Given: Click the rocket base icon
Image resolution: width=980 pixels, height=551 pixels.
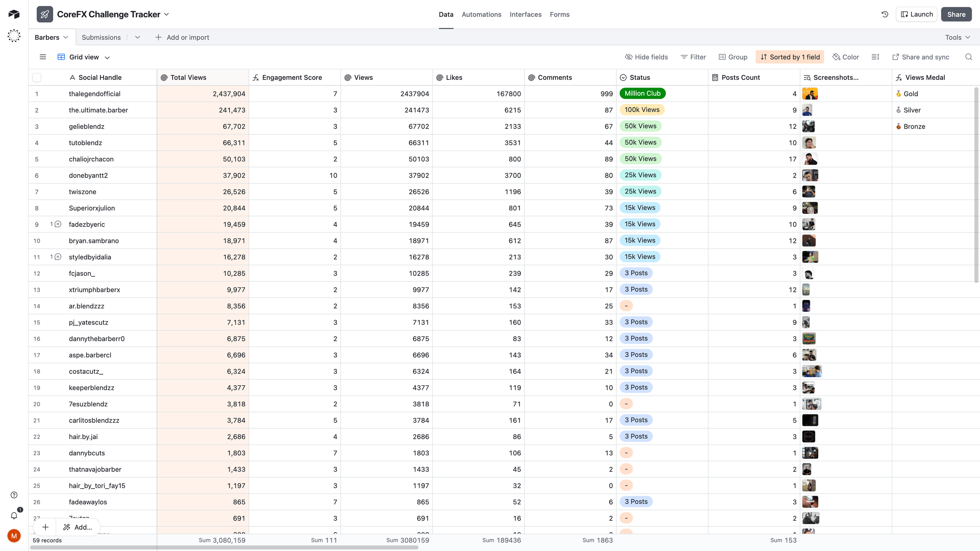Looking at the screenshot, I should click(45, 14).
